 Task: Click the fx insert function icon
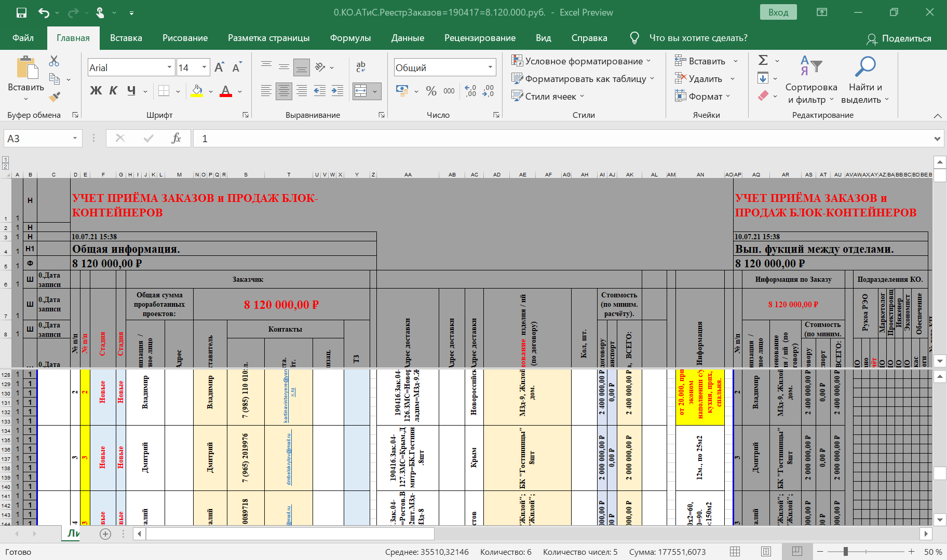coord(176,139)
